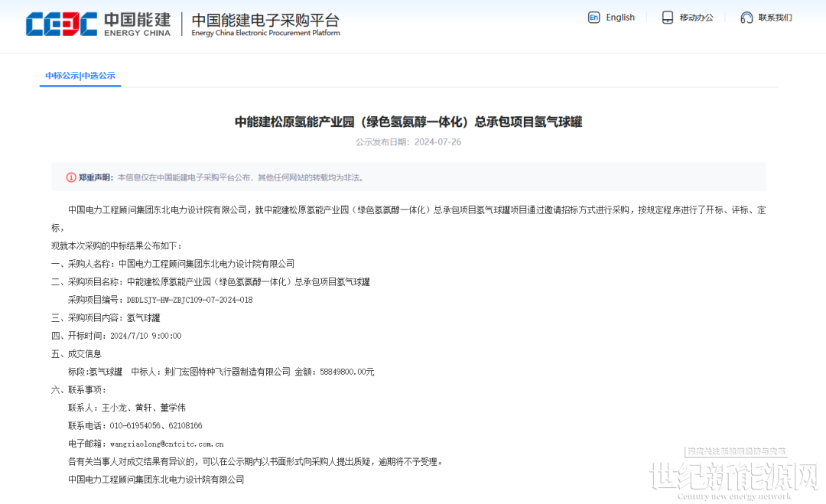Screen dimensions: 826x504
Task: Switch the site language to English
Action: (620, 18)
